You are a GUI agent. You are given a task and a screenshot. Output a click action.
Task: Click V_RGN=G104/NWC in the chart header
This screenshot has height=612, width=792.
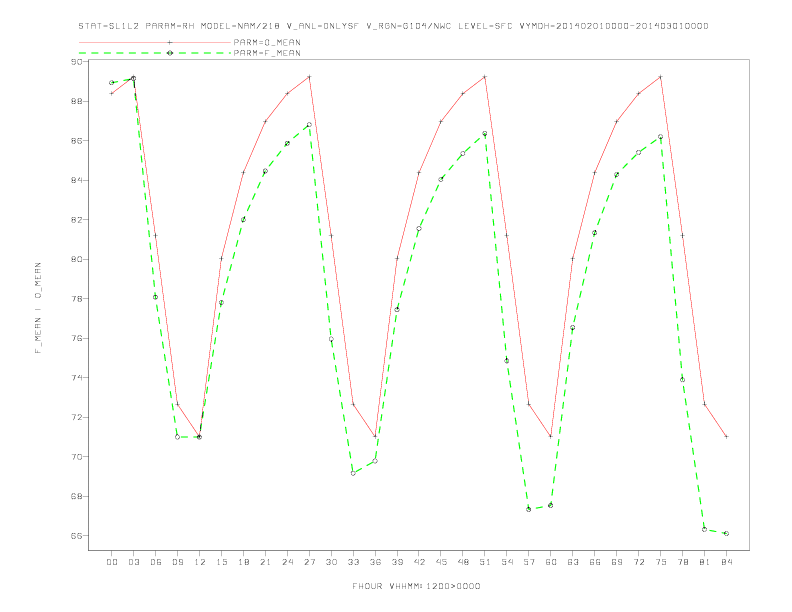coord(409,26)
